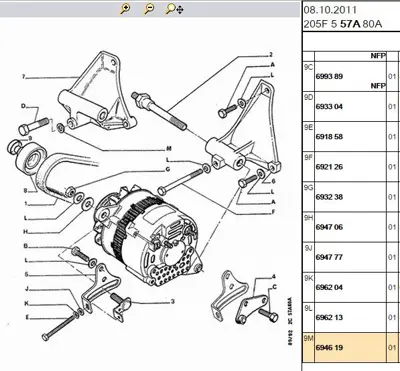Click the catalog code 205F 5 57A 80A
This screenshot has width=400, height=371.
[x=343, y=24]
